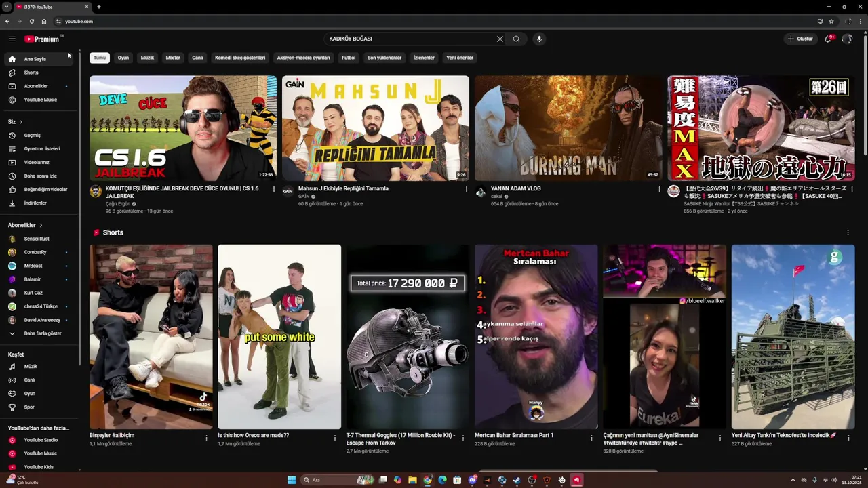Image resolution: width=868 pixels, height=488 pixels.
Task: Open options for Birşeyler #alibiçim short
Action: click(x=206, y=438)
